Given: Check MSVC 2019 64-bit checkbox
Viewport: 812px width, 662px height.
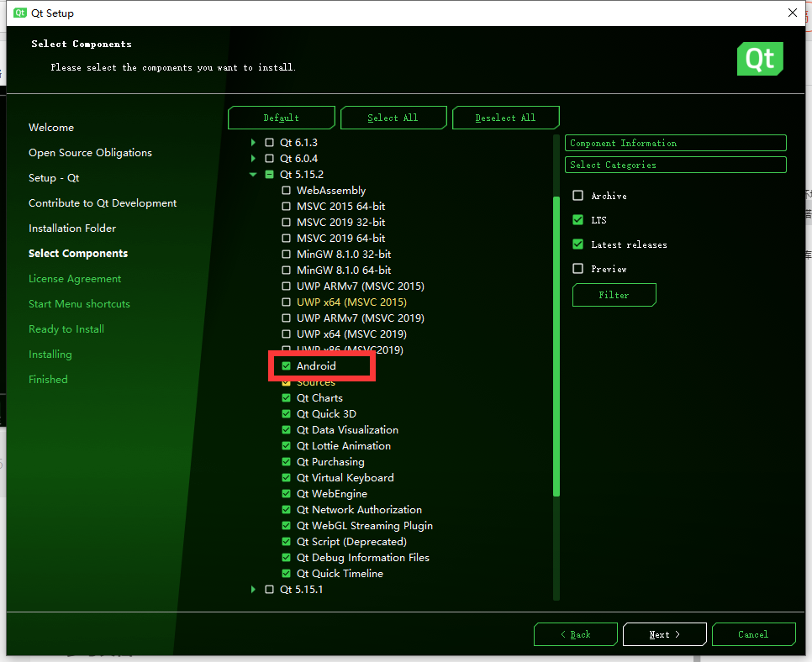Looking at the screenshot, I should tap(286, 239).
